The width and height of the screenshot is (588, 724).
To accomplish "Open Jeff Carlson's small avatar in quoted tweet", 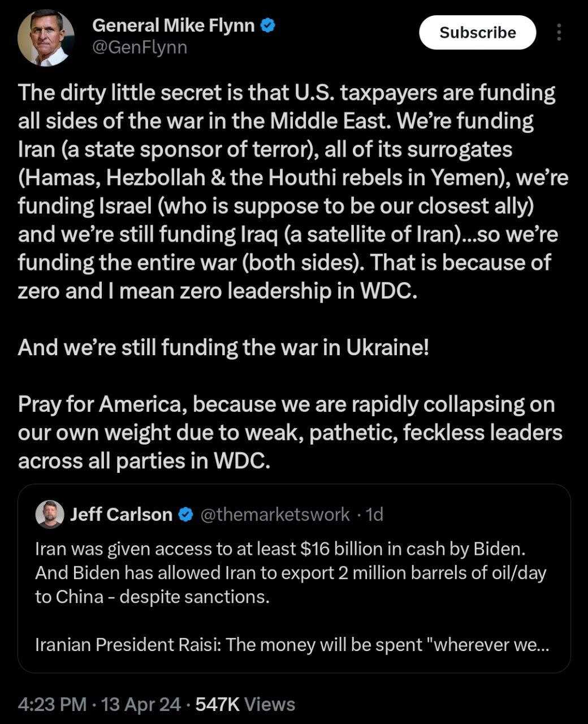I will pos(49,514).
